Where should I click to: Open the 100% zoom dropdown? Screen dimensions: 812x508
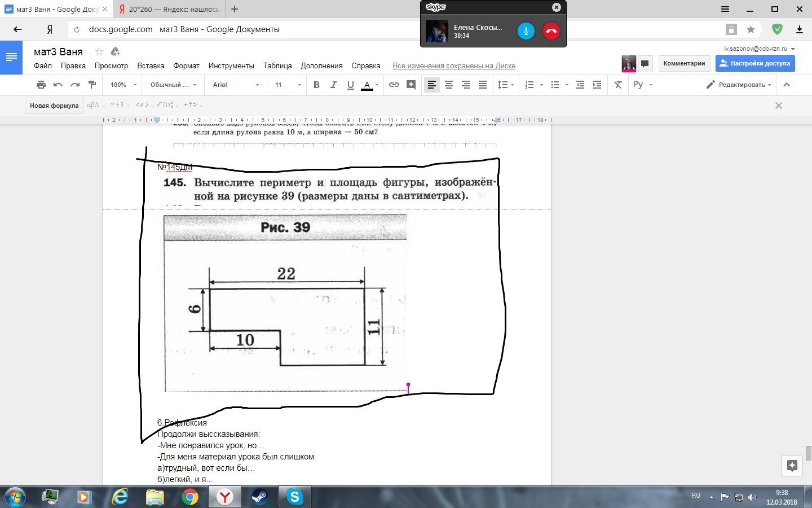click(123, 85)
